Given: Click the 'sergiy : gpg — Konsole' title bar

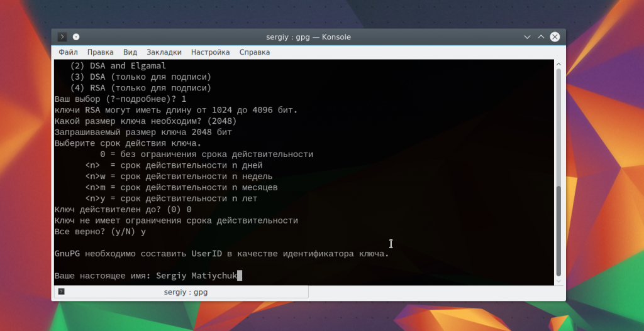Looking at the screenshot, I should tap(308, 37).
